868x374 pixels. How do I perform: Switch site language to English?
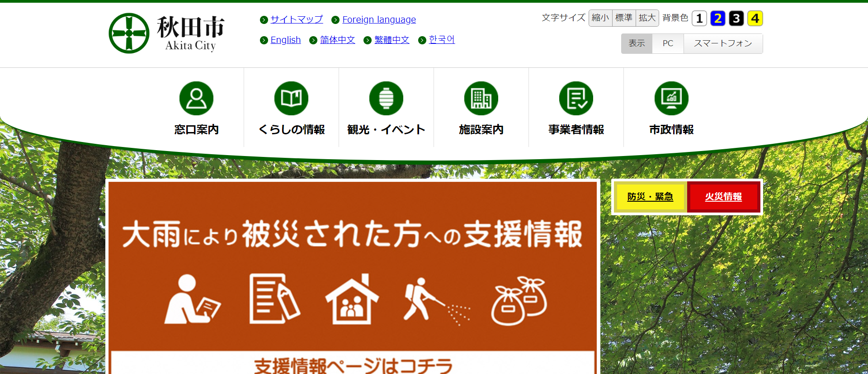point(285,40)
